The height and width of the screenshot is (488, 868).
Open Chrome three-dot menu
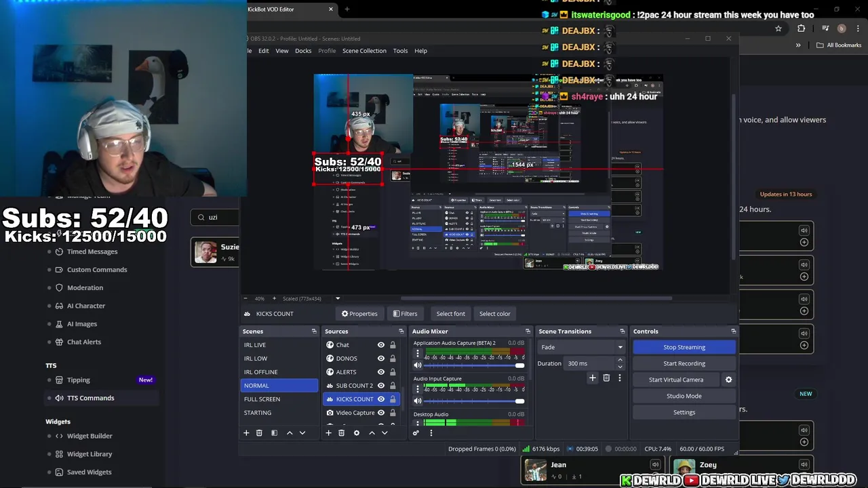[x=857, y=28]
